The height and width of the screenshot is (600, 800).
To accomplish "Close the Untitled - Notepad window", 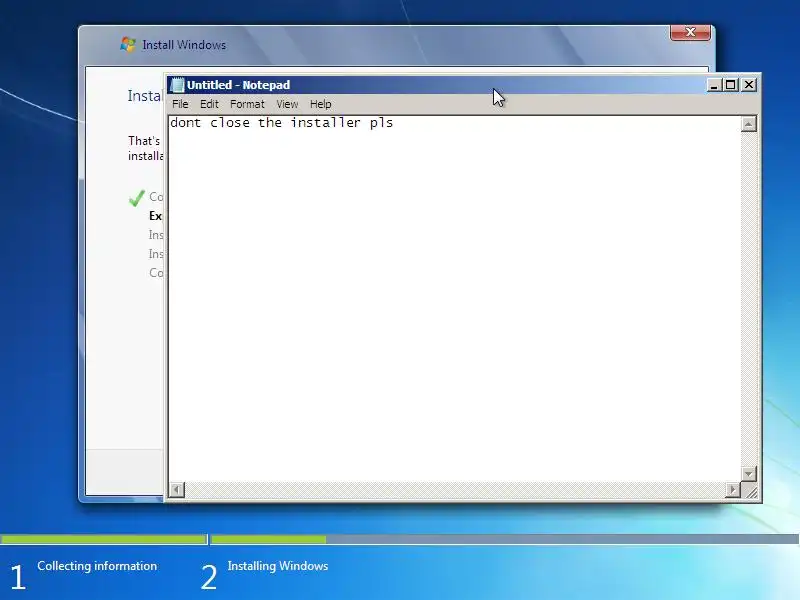I will [x=748, y=85].
